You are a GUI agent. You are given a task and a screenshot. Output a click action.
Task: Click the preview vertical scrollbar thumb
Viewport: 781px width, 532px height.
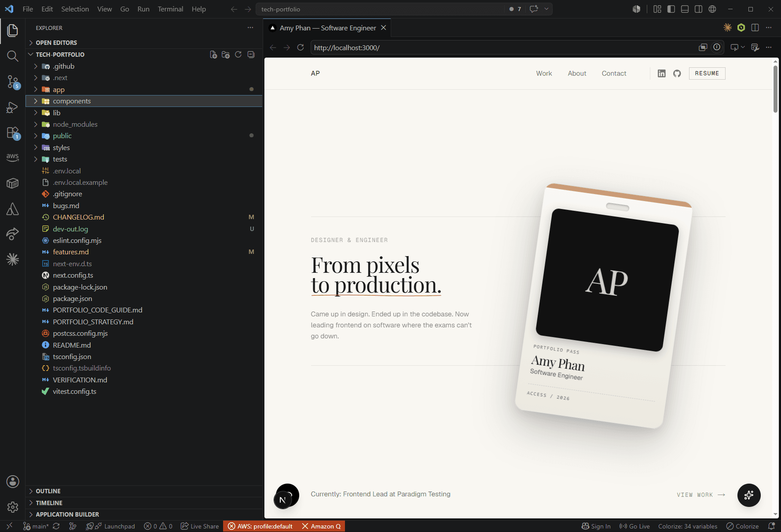tap(775, 89)
